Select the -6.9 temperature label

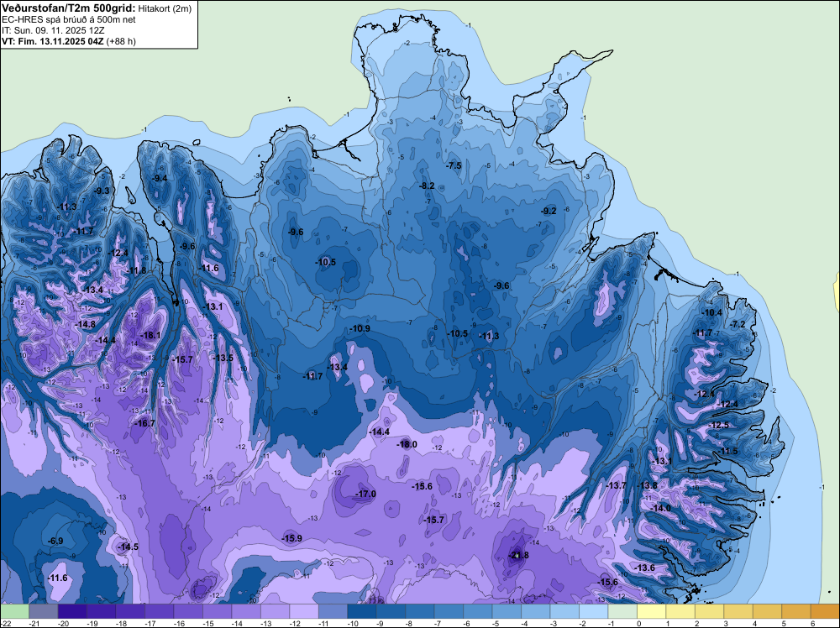[x=55, y=541]
